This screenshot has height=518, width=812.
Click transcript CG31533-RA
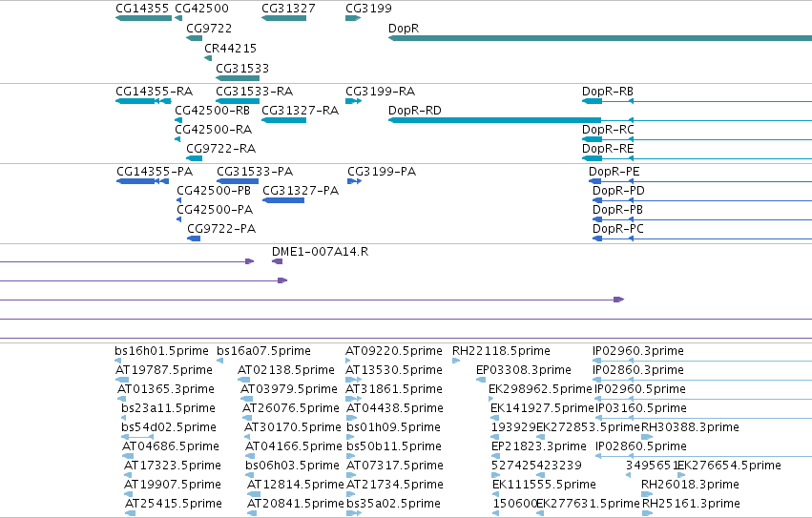tap(238, 101)
